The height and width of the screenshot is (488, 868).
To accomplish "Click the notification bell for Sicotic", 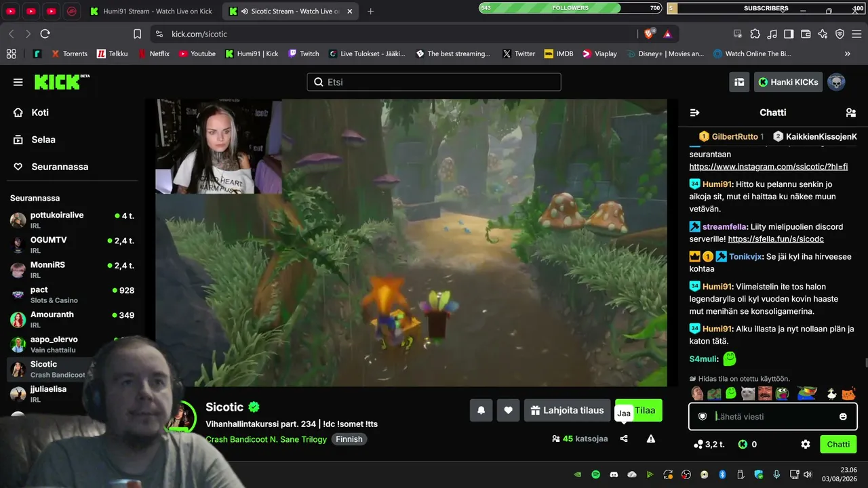I will 481,410.
